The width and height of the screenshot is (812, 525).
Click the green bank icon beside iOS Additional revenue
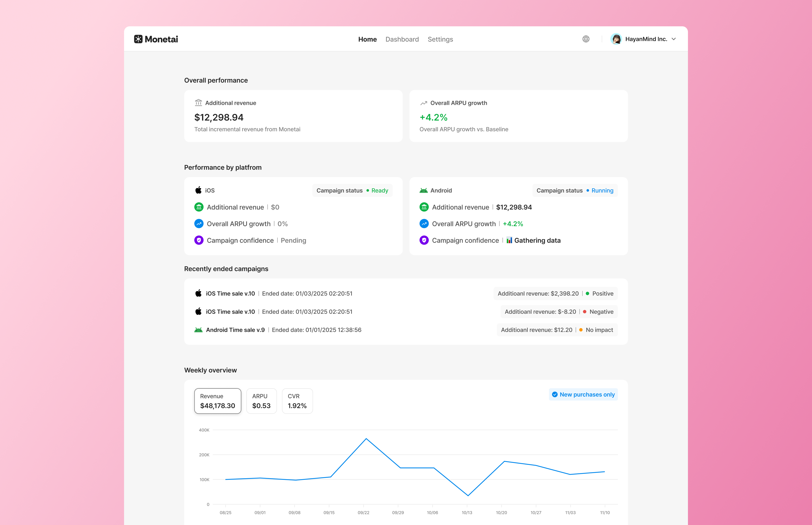pos(199,207)
